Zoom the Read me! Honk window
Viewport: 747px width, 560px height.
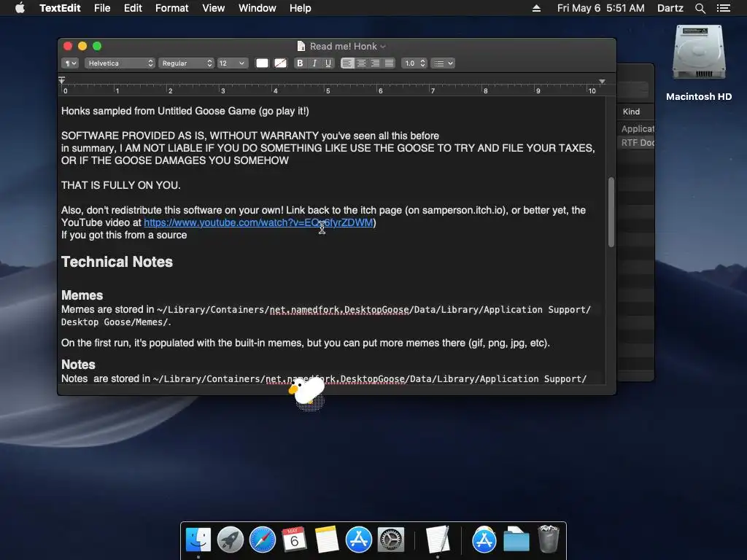[97, 46]
